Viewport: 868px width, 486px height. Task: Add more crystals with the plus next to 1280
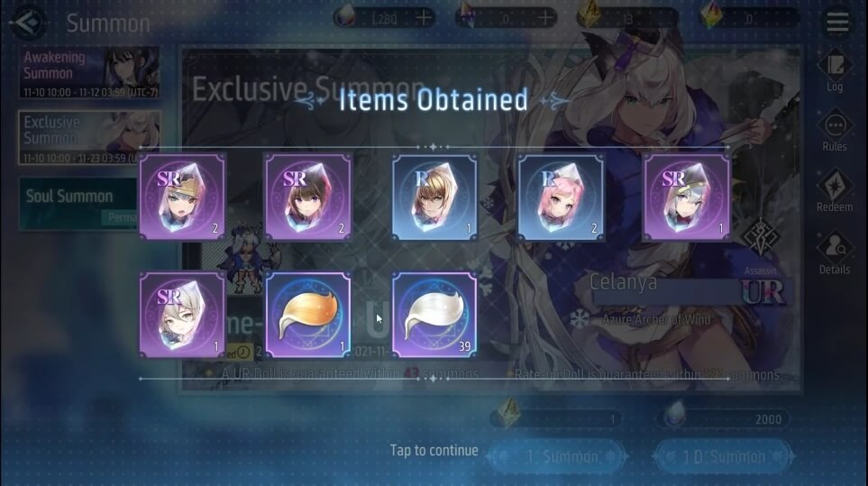click(x=424, y=18)
